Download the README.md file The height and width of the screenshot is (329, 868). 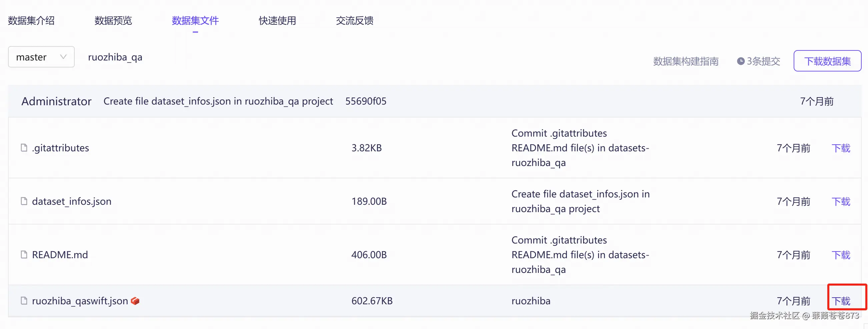pos(841,255)
